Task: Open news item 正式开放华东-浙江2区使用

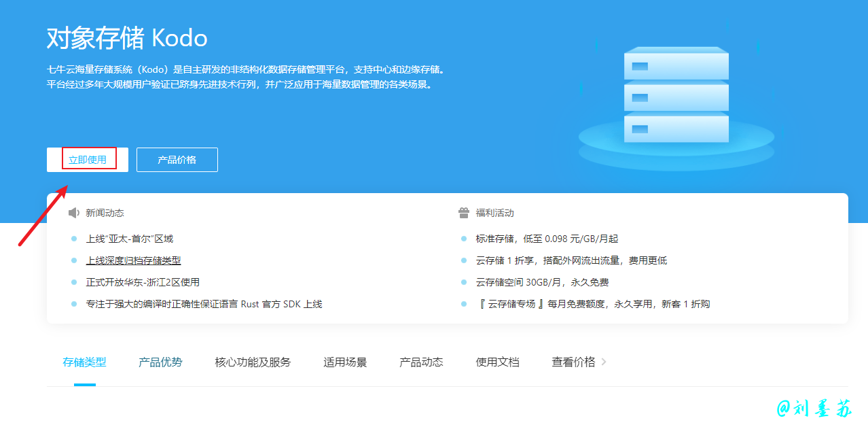Action: click(x=143, y=282)
